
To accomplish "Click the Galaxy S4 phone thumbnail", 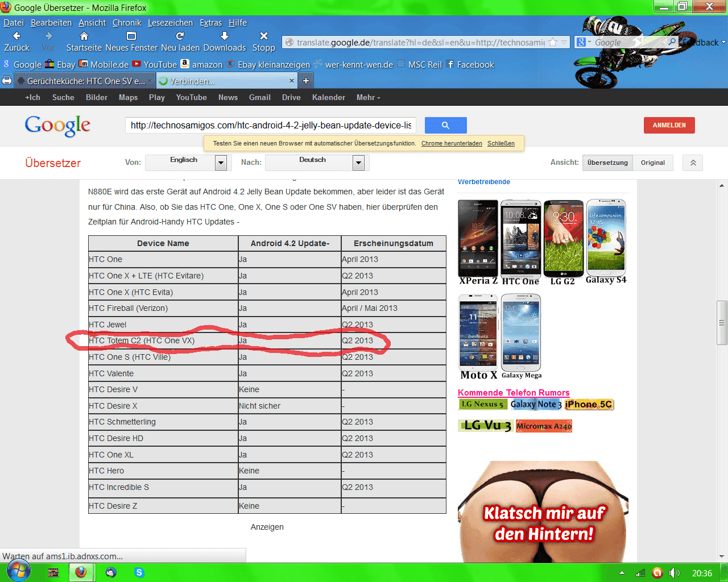I will (x=606, y=242).
